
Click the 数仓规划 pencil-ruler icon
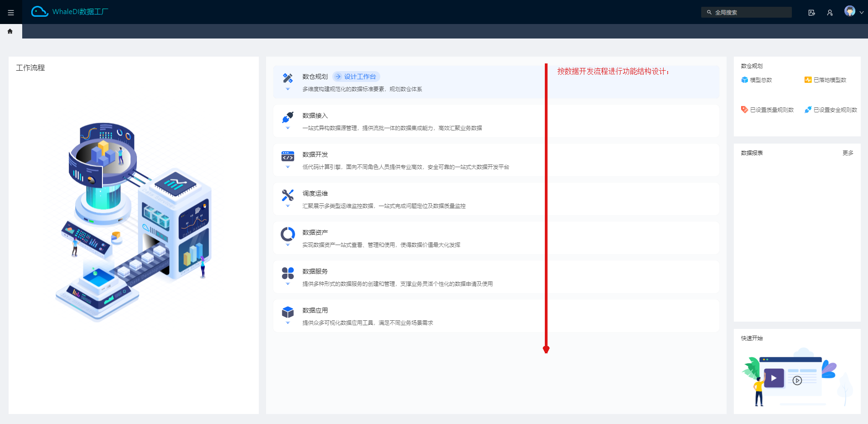point(288,78)
